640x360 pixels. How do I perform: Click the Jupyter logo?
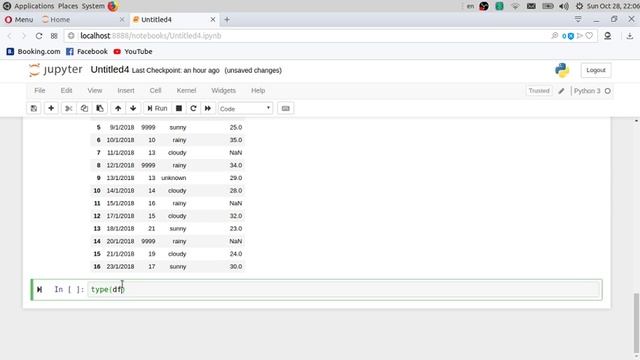[56, 70]
